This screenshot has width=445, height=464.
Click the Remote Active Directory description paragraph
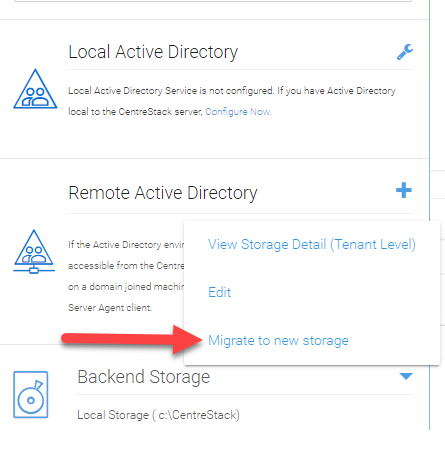(x=126, y=276)
